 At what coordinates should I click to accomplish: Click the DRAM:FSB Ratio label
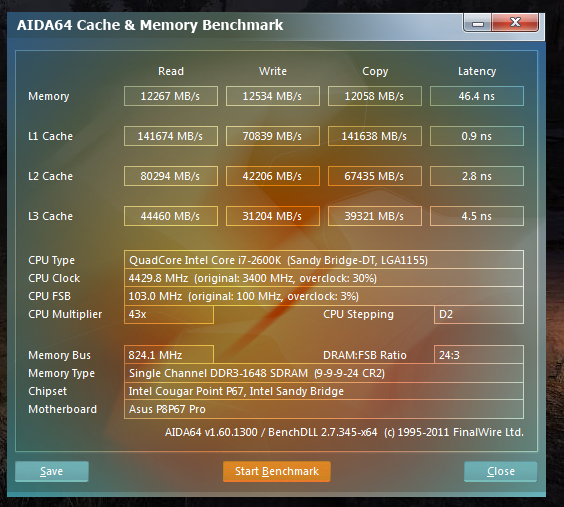[365, 355]
